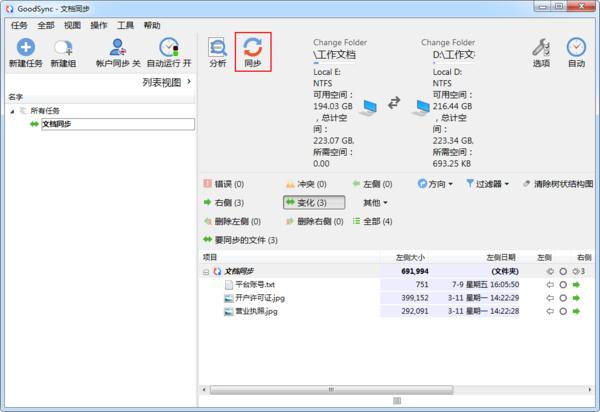600x412 pixels.
Task: Open the 视图 menu
Action: point(72,25)
